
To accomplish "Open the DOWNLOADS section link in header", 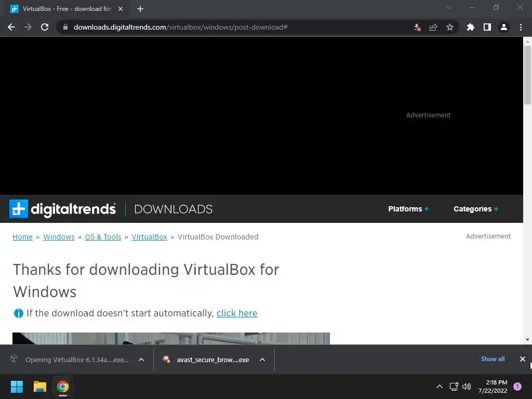I will pyautogui.click(x=174, y=209).
